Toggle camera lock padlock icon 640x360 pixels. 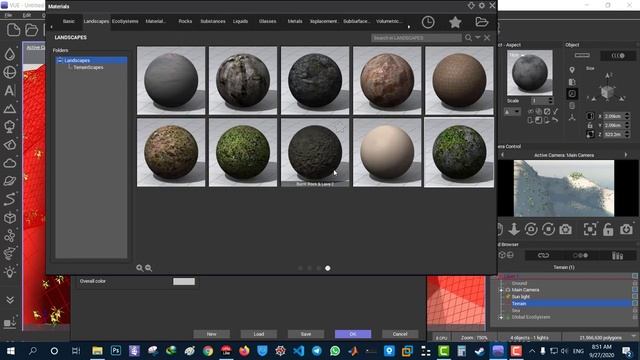[x=608, y=229]
